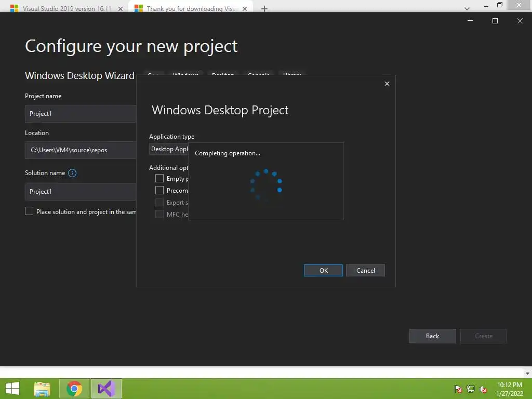
Task: Open the browser tab search chevron
Action: (467, 9)
